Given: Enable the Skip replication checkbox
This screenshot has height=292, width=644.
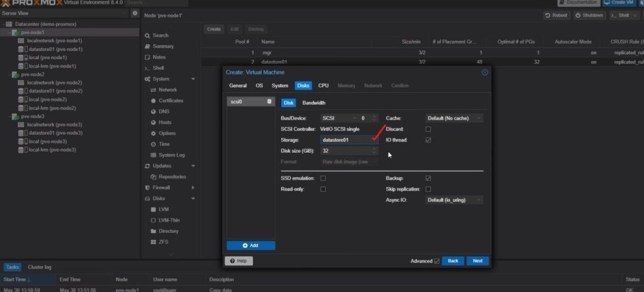Looking at the screenshot, I should pyautogui.click(x=428, y=189).
